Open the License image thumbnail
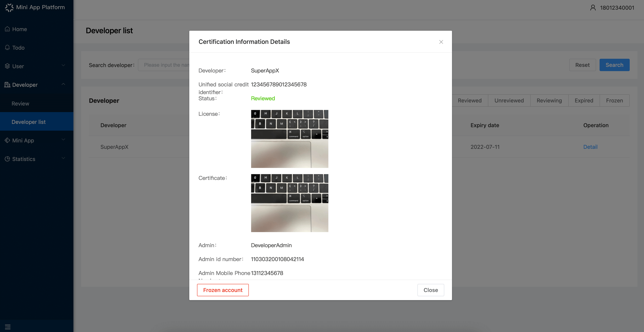The width and height of the screenshot is (644, 332). click(x=290, y=139)
